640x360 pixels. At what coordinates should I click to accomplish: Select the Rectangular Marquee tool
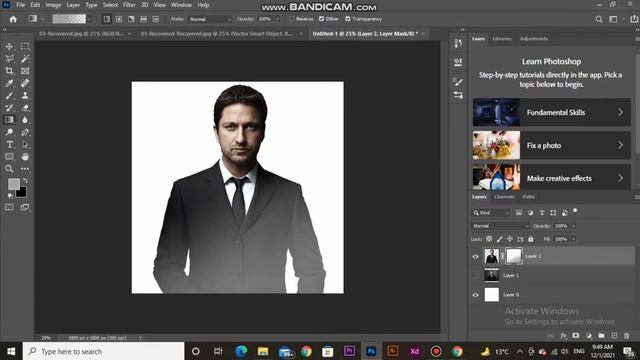point(25,47)
